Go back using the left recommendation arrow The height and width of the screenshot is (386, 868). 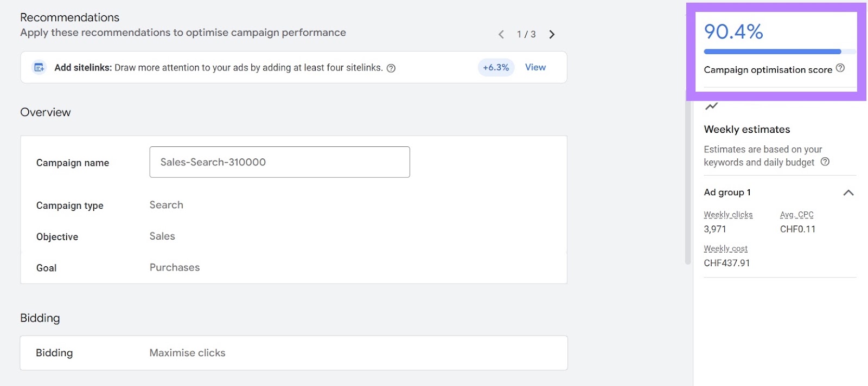(501, 34)
